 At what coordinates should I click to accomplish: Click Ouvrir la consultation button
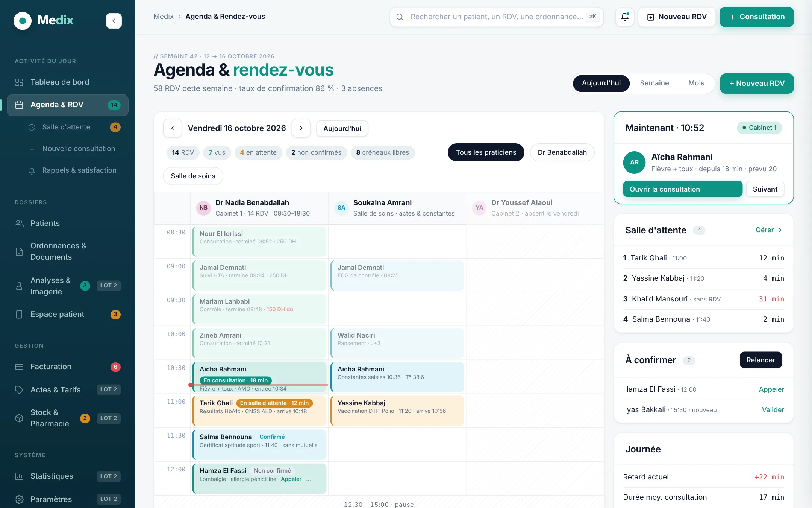pyautogui.click(x=683, y=189)
